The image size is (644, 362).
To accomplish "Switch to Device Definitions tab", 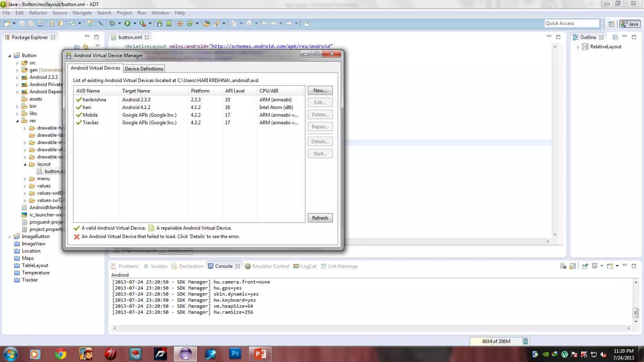I will click(x=144, y=69).
